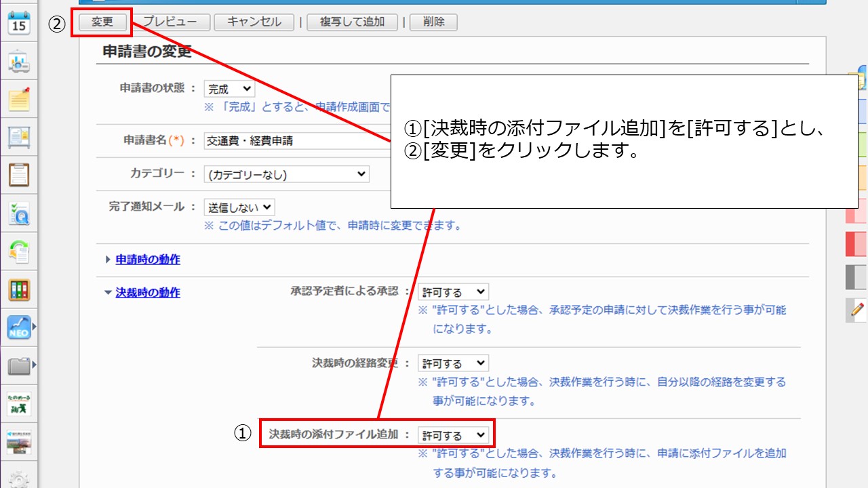The height and width of the screenshot is (488, 868).
Task: Click the yellow sticky note icon
Action: [x=19, y=100]
